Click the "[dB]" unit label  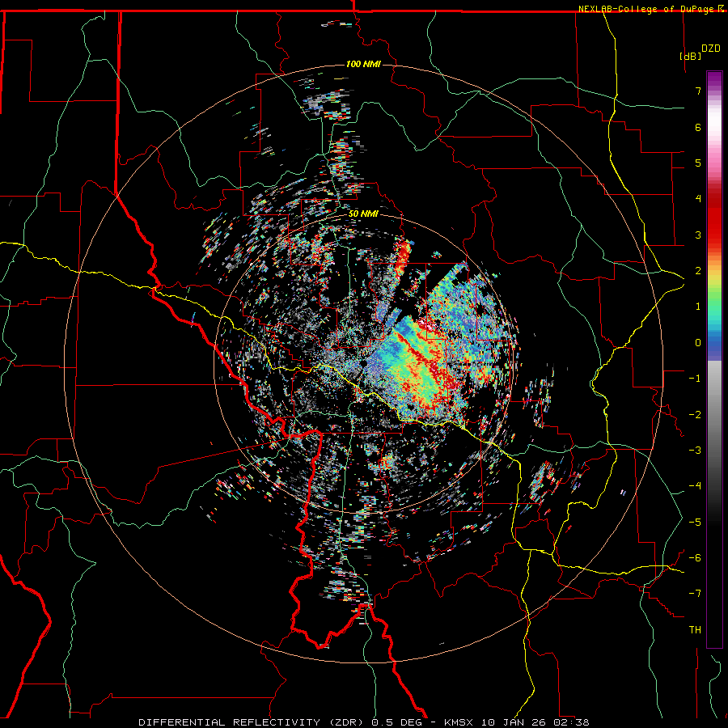[690, 56]
